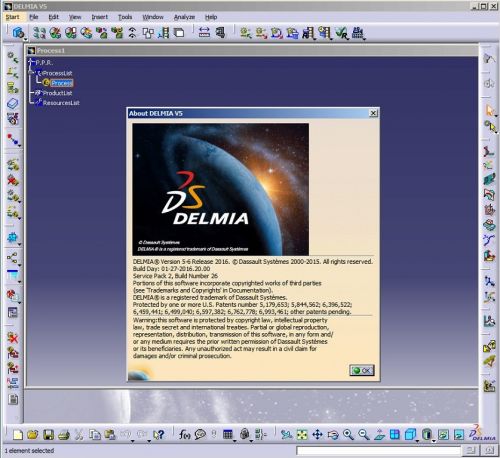
Task: Open the File menu
Action: [x=34, y=17]
